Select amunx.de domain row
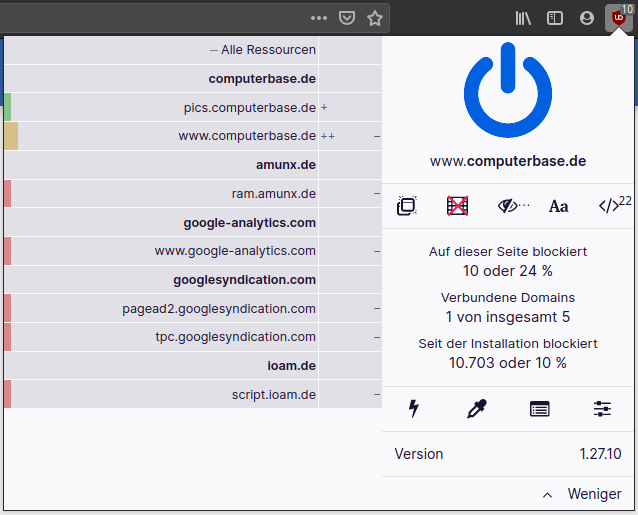 tap(161, 165)
